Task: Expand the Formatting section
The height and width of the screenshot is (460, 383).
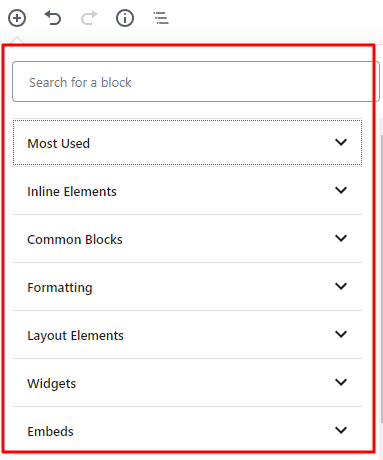Action: click(187, 287)
